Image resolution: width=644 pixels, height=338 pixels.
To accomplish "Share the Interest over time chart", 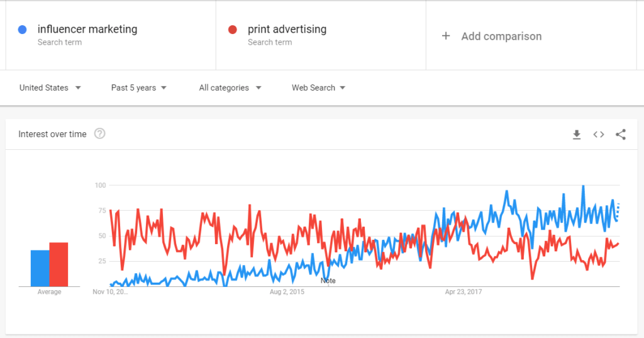I will click(621, 135).
